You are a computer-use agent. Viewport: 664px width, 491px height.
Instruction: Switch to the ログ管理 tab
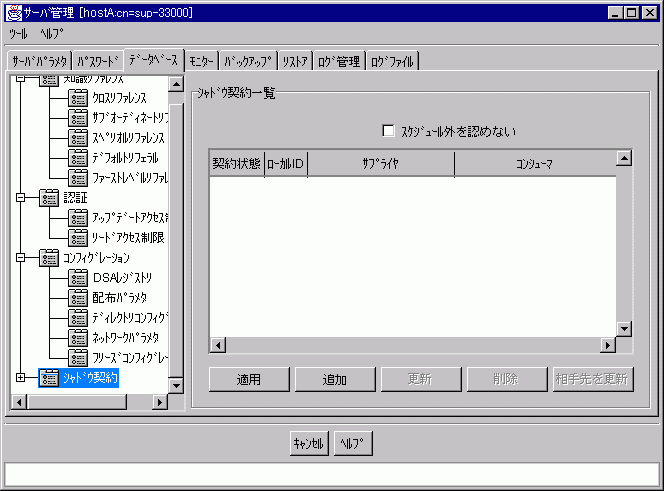pyautogui.click(x=339, y=62)
